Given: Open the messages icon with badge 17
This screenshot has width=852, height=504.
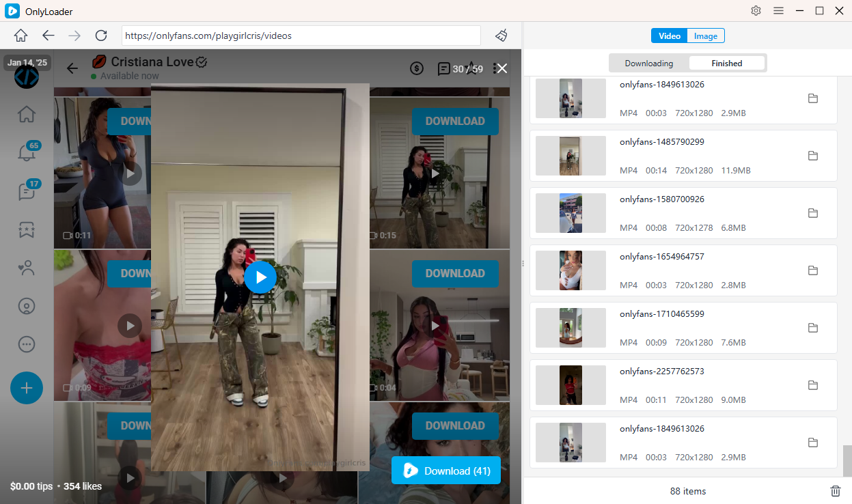Looking at the screenshot, I should coord(27,192).
